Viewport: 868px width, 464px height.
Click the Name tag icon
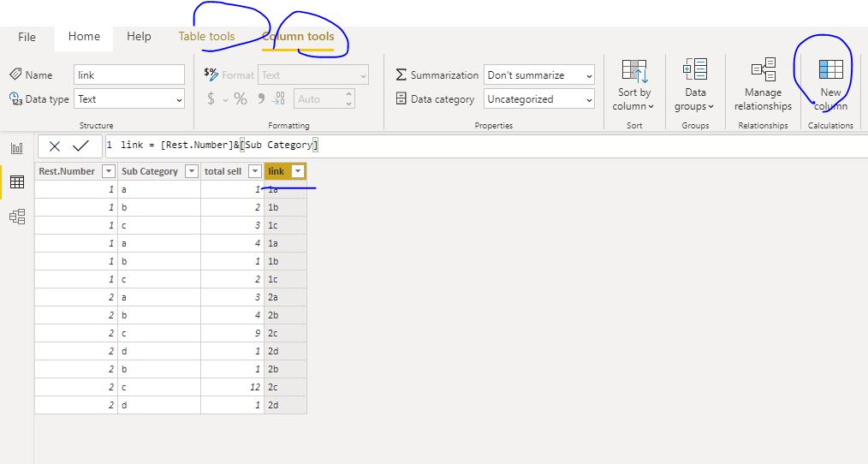coord(15,74)
